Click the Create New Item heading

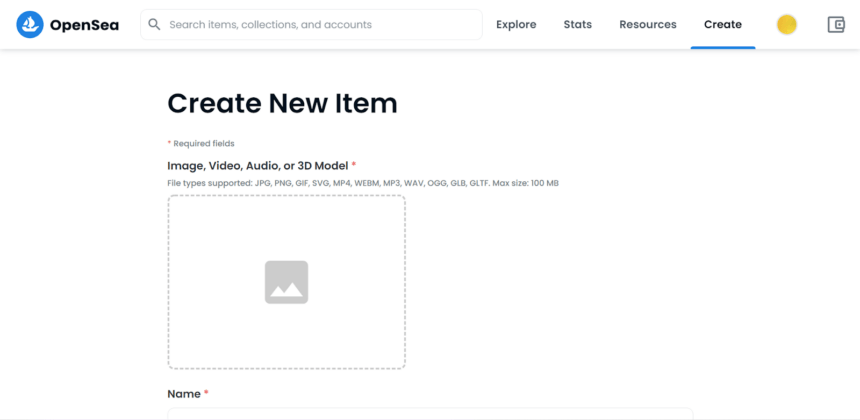point(282,103)
